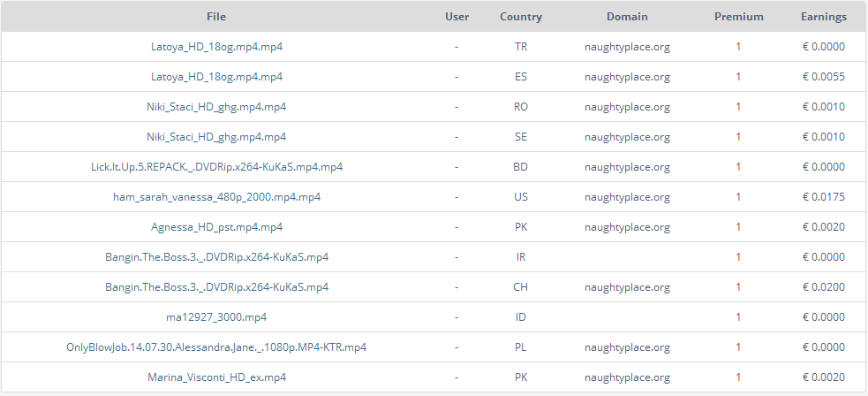Click the User column header

click(x=457, y=17)
